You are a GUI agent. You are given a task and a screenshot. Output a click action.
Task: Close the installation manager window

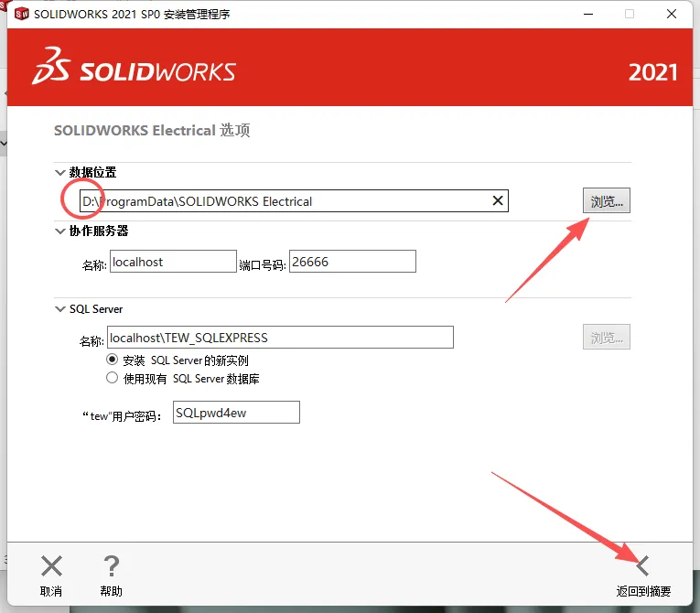tap(672, 14)
